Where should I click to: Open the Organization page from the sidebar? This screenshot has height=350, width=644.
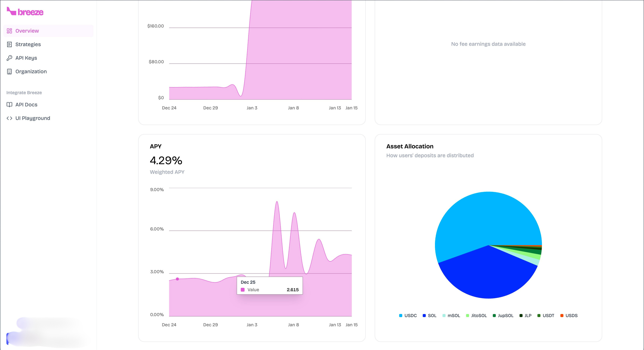(x=31, y=71)
